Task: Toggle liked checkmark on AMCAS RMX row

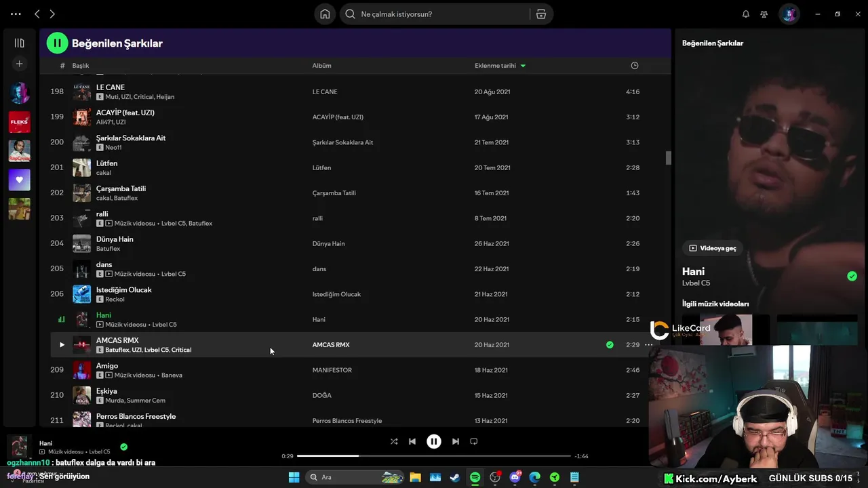Action: coord(610,345)
